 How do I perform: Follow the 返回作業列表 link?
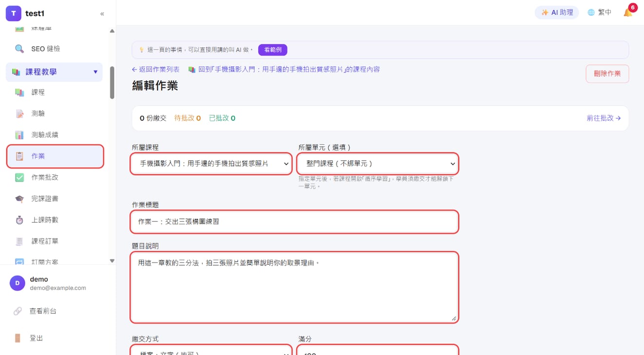pyautogui.click(x=156, y=70)
